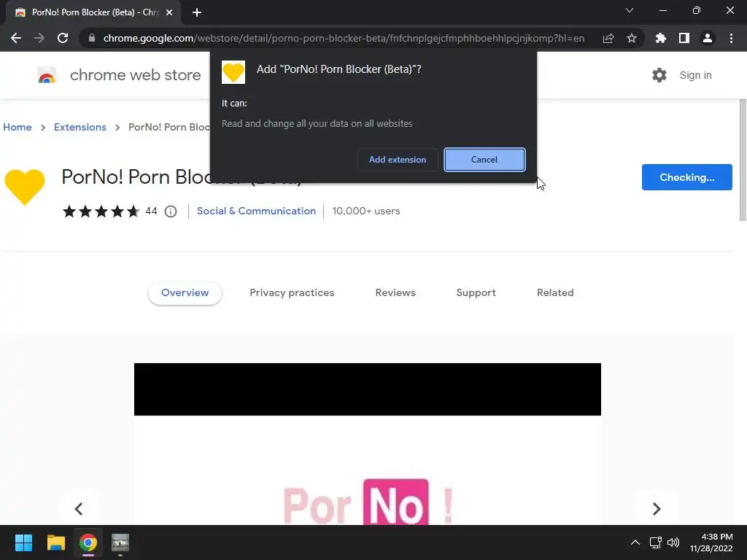Click the rating count 44

[151, 211]
